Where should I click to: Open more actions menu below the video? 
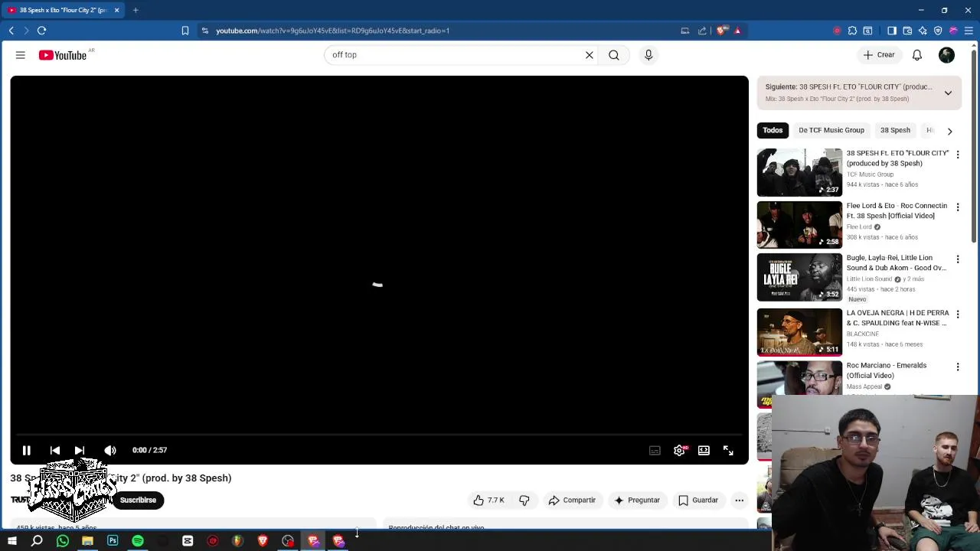pos(740,500)
